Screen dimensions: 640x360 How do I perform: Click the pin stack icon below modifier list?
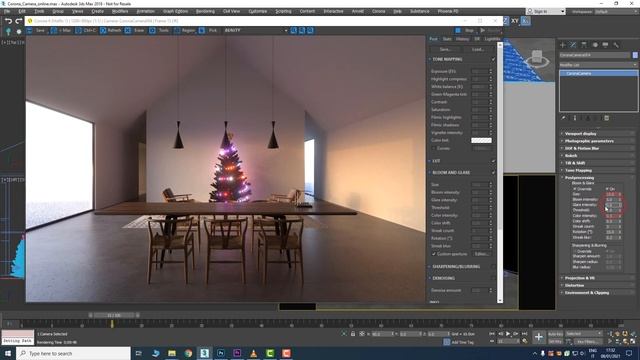[x=564, y=118]
